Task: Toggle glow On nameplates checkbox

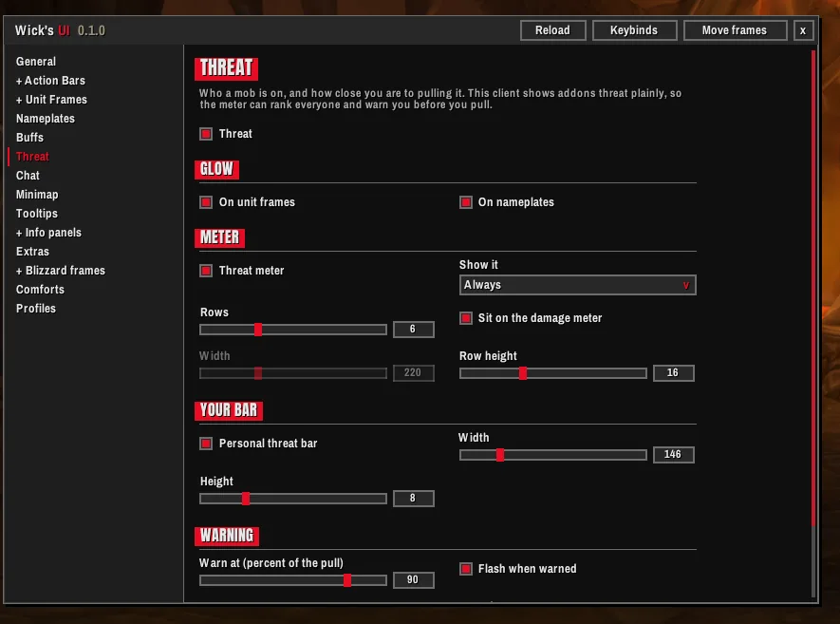Action: [465, 202]
